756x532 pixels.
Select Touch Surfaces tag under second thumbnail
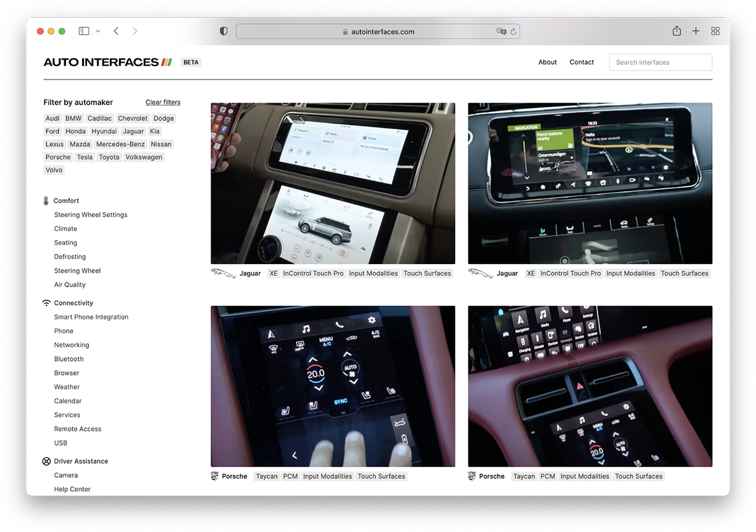[685, 274]
